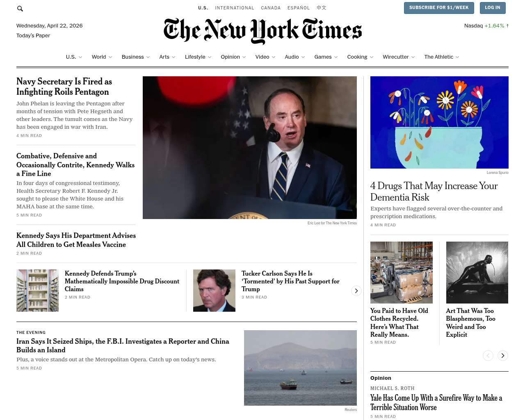525x420 pixels.
Task: Open the Tucker Carlson portrait thumbnail
Action: [214, 290]
